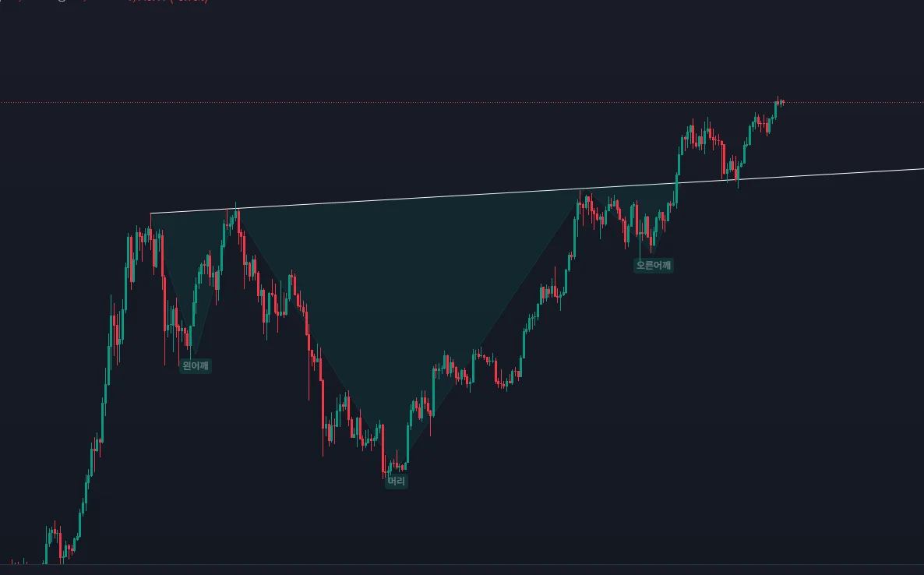Select the peak candle between left shoulder and head
Screen dimensions: 924x575
[x=237, y=214]
